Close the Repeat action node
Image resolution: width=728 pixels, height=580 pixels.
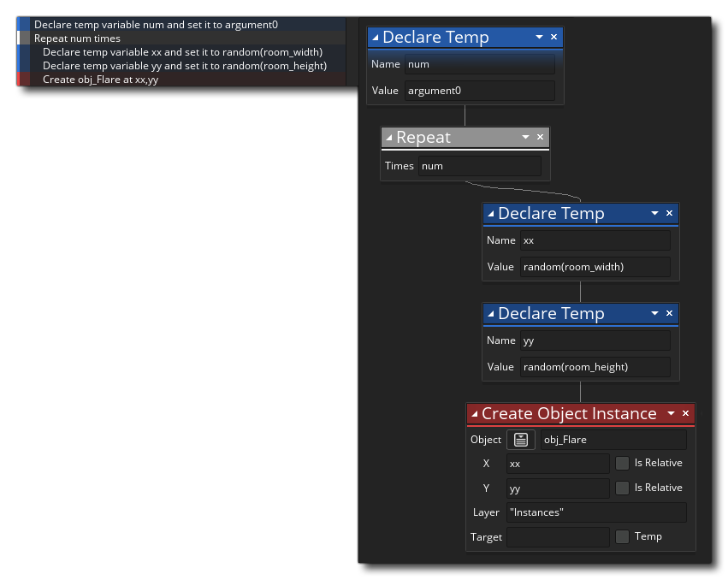click(540, 138)
